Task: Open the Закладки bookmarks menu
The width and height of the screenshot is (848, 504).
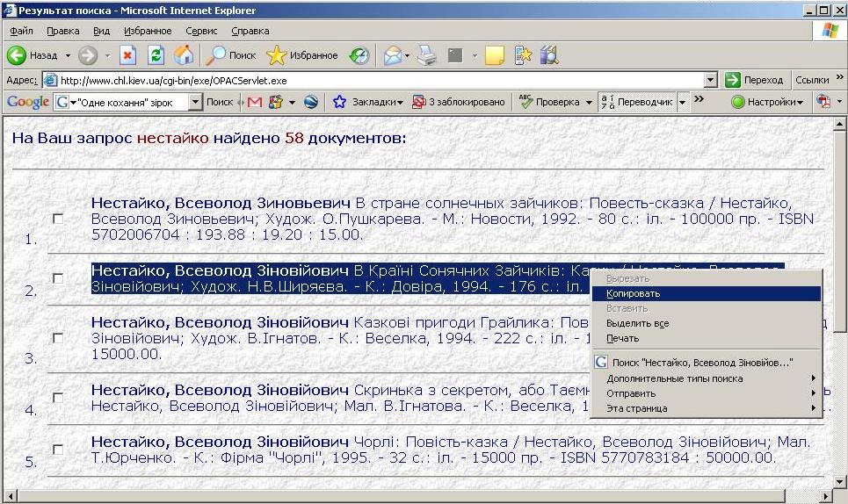Action: (x=368, y=102)
